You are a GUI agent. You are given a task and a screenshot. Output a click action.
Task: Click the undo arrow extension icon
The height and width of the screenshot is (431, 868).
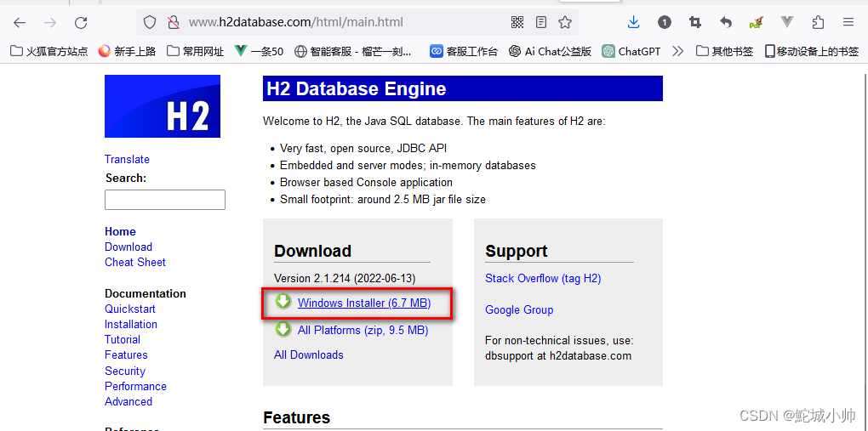point(726,22)
